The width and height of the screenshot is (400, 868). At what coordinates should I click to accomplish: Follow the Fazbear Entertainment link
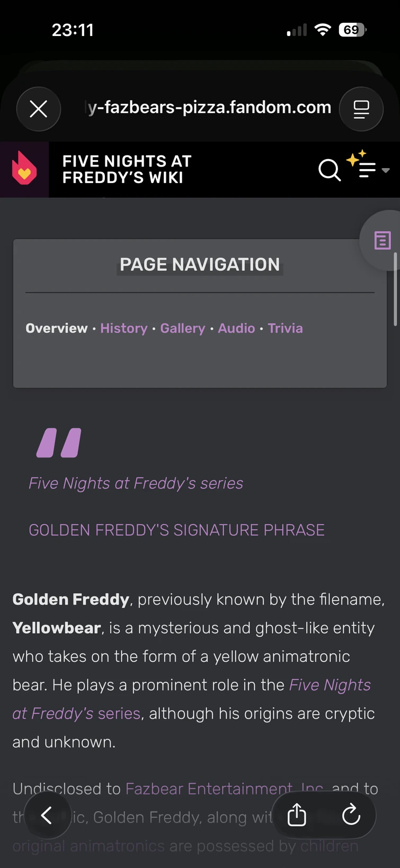(208, 788)
